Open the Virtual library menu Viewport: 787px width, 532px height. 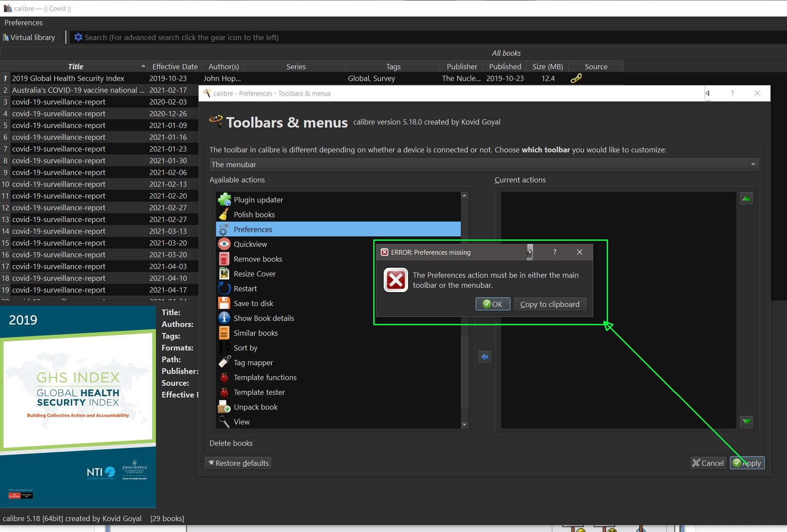pos(29,37)
